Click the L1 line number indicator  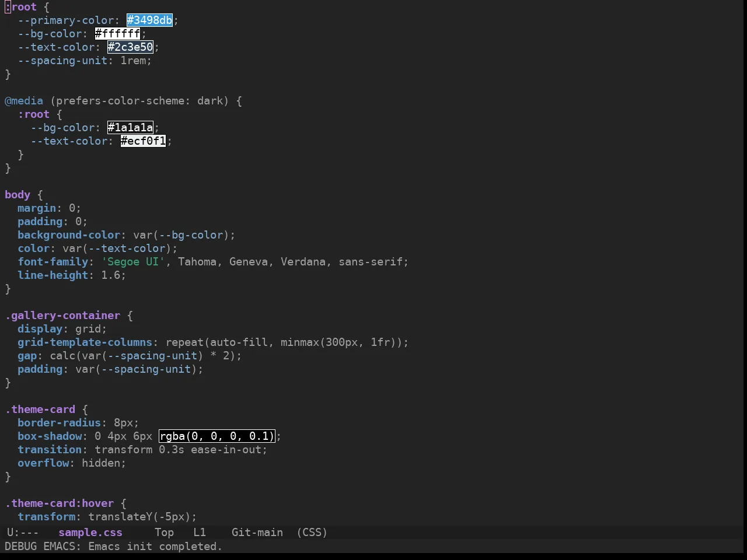pos(200,533)
